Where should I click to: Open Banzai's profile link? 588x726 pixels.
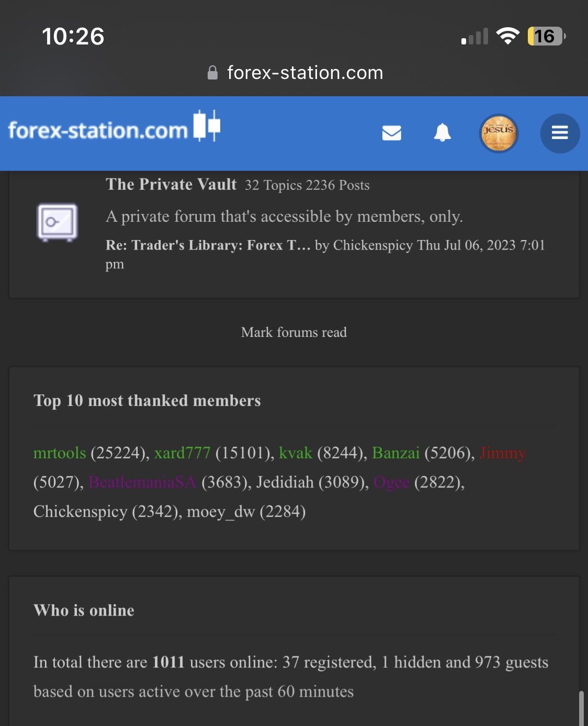[395, 453]
